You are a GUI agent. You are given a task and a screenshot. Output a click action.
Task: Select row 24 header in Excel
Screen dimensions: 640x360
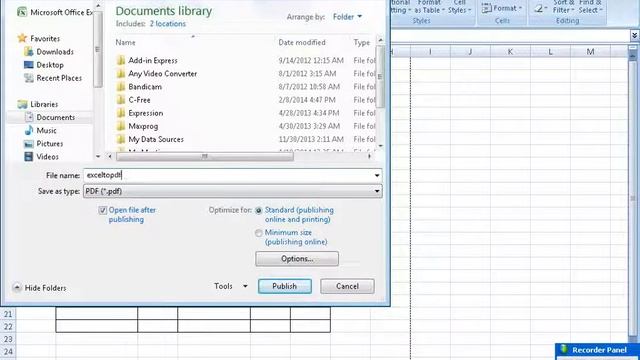pyautogui.click(x=8, y=351)
